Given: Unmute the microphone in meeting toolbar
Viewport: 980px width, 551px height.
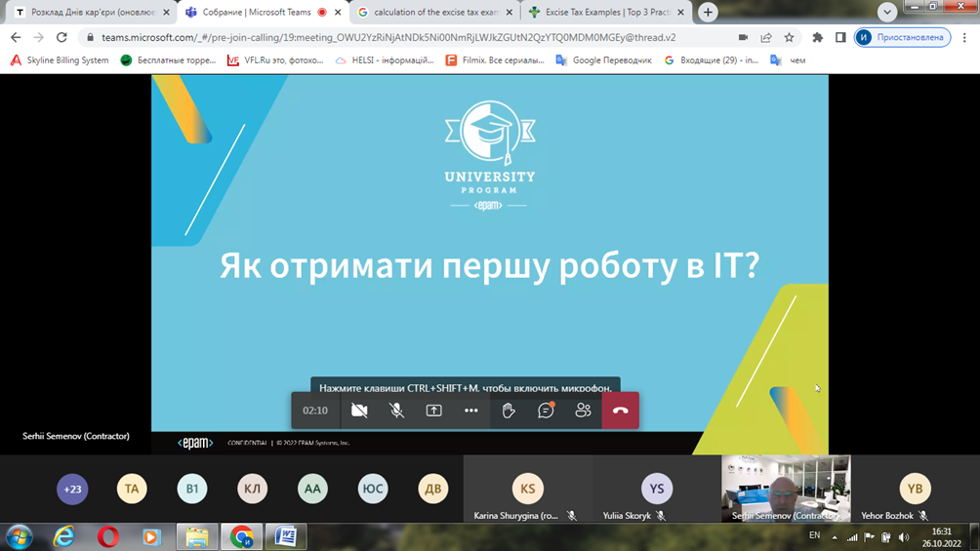Looking at the screenshot, I should click(x=396, y=411).
